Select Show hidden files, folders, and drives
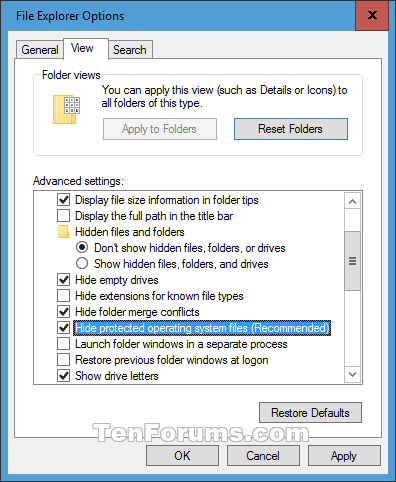Screen dimensions: 396x482 [x=82, y=263]
